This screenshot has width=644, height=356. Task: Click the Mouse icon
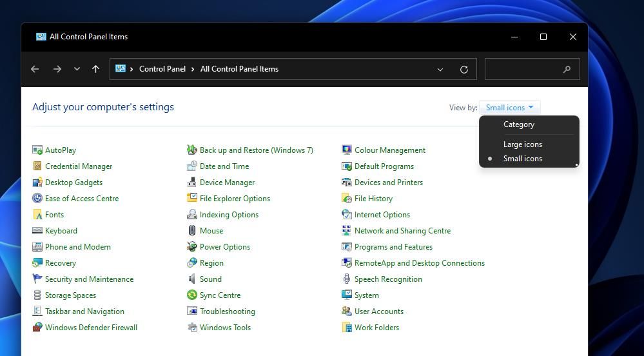(x=192, y=231)
